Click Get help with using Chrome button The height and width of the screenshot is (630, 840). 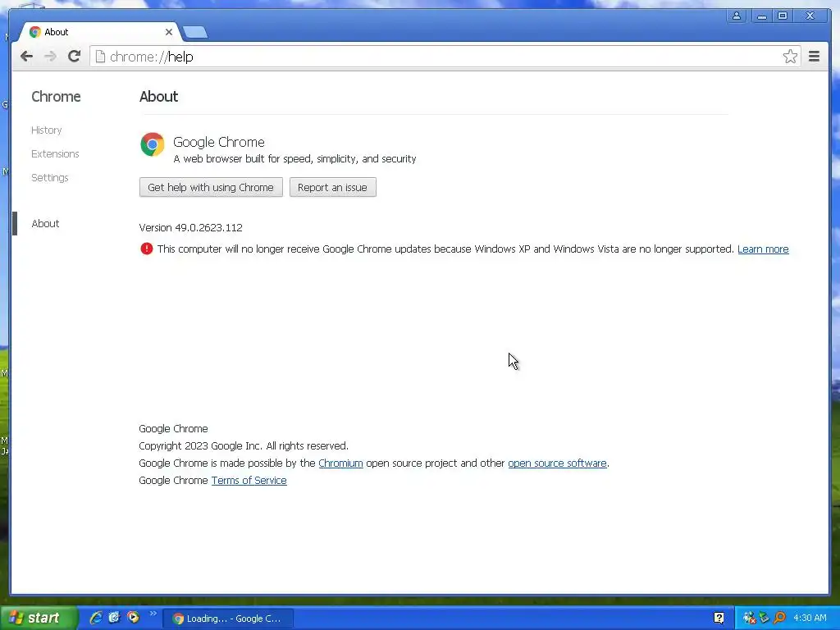tap(211, 188)
